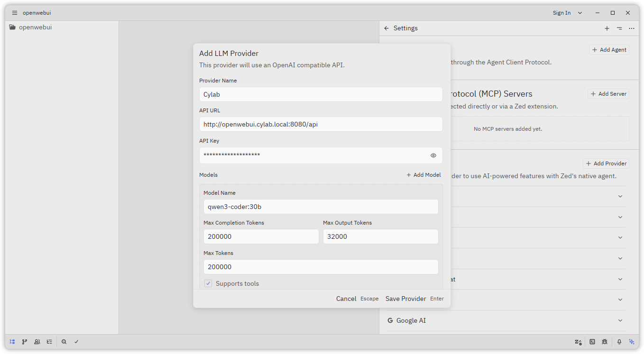The image size is (644, 354).
Task: Toggle the Project Panel icon in status bar
Action: (12, 341)
